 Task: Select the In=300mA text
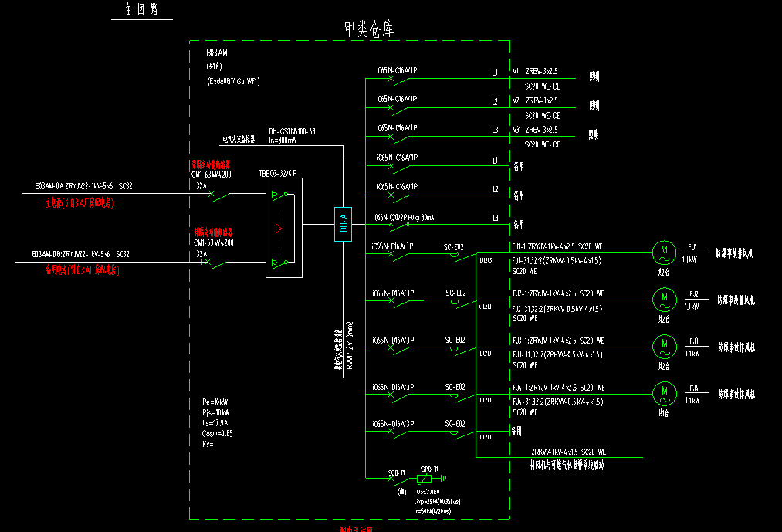[283, 141]
